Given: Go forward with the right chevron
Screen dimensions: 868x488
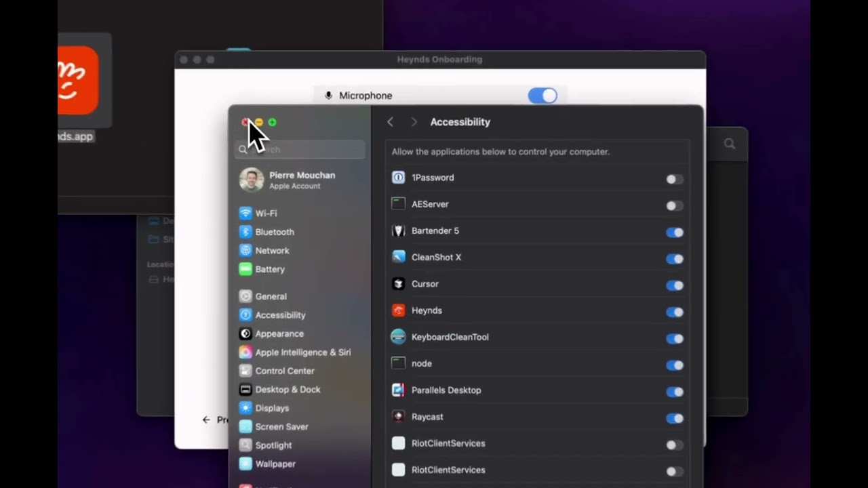Looking at the screenshot, I should 414,122.
